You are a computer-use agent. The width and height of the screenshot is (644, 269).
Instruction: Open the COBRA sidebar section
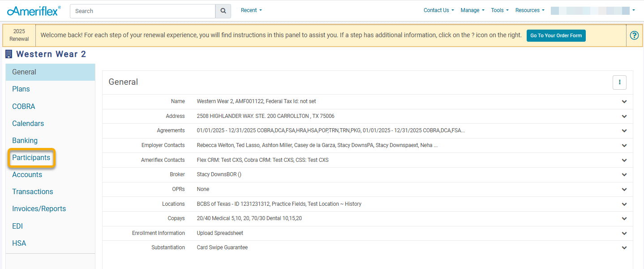pos(23,106)
